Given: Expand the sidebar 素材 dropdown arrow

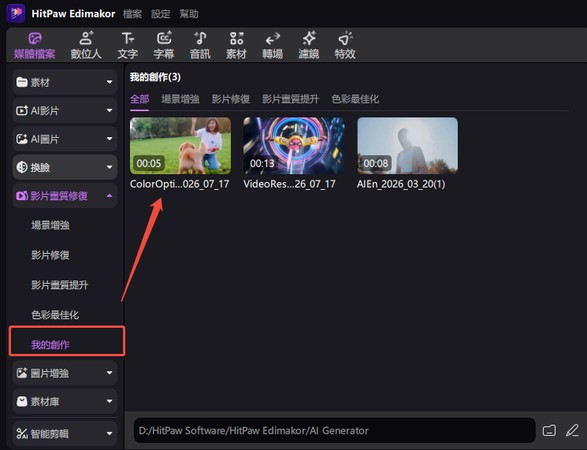Looking at the screenshot, I should coord(109,82).
